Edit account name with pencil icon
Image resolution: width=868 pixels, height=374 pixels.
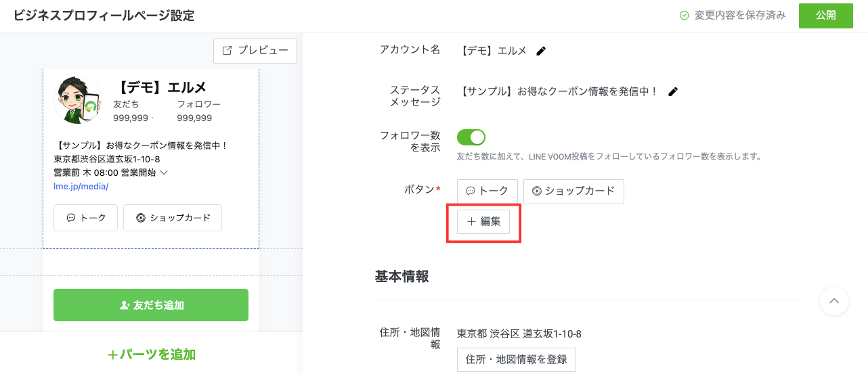(x=541, y=51)
